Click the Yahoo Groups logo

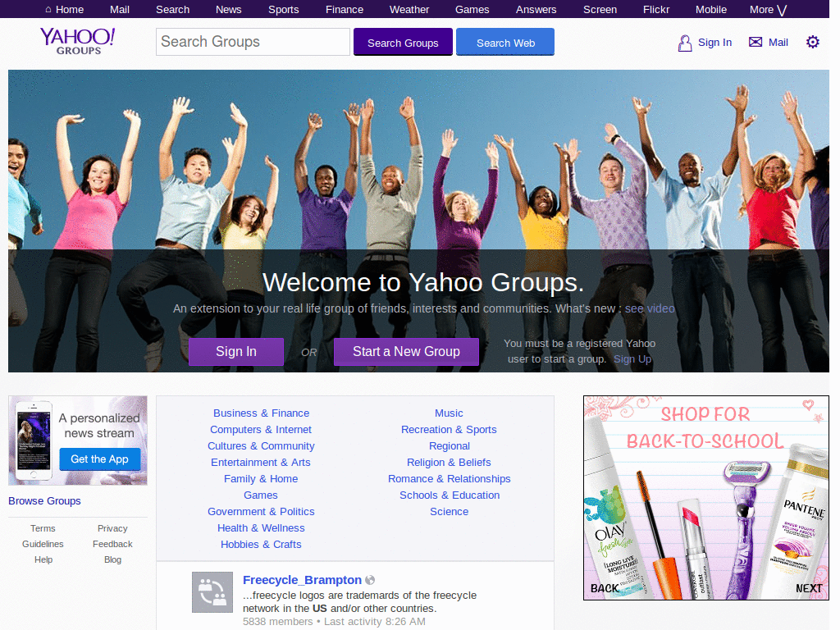coord(78,41)
